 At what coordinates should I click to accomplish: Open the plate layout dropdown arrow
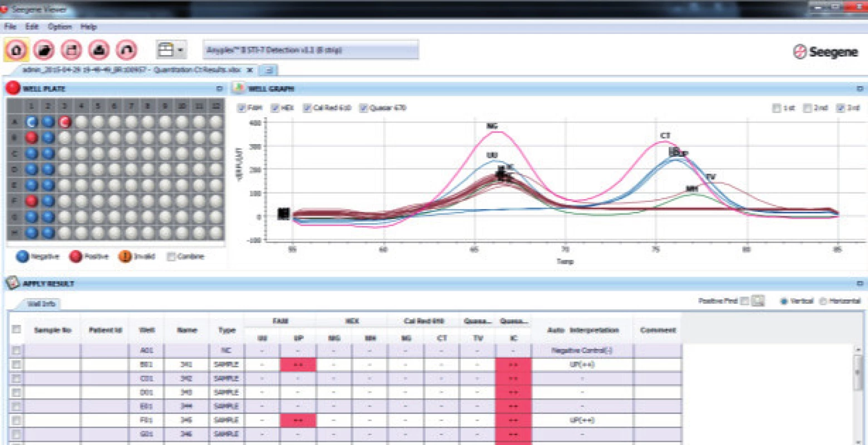point(180,51)
